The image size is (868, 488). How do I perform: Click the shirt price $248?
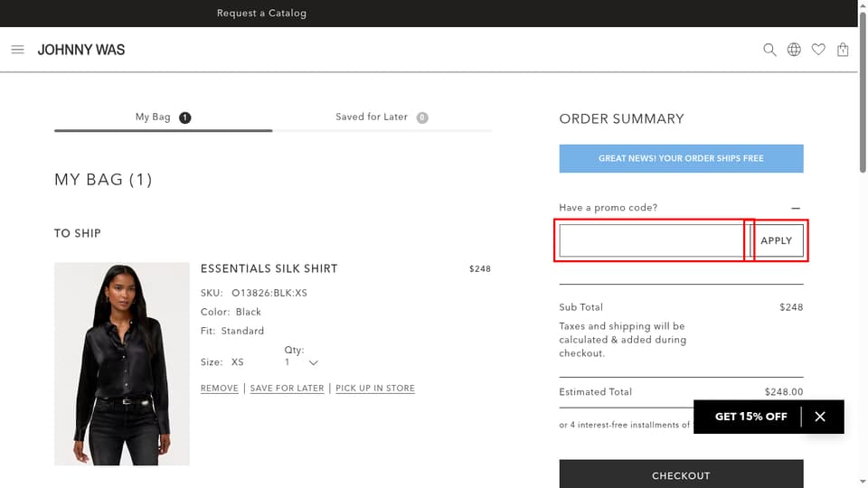tap(480, 269)
